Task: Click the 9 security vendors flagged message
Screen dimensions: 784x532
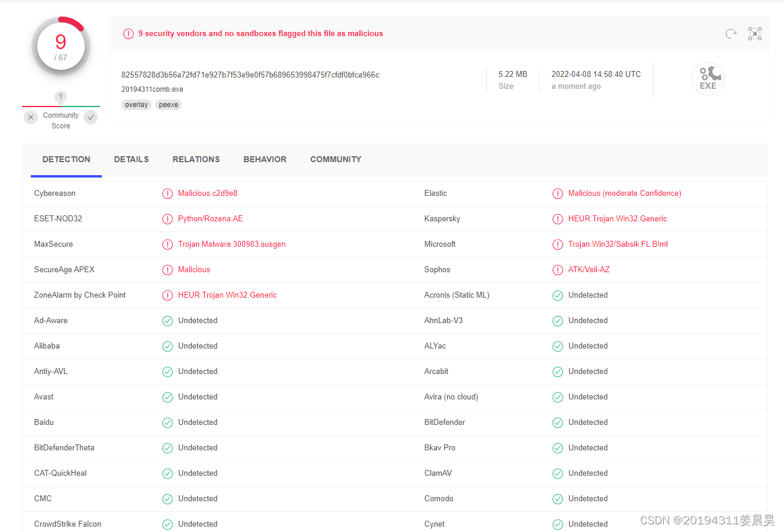Action: (x=261, y=34)
